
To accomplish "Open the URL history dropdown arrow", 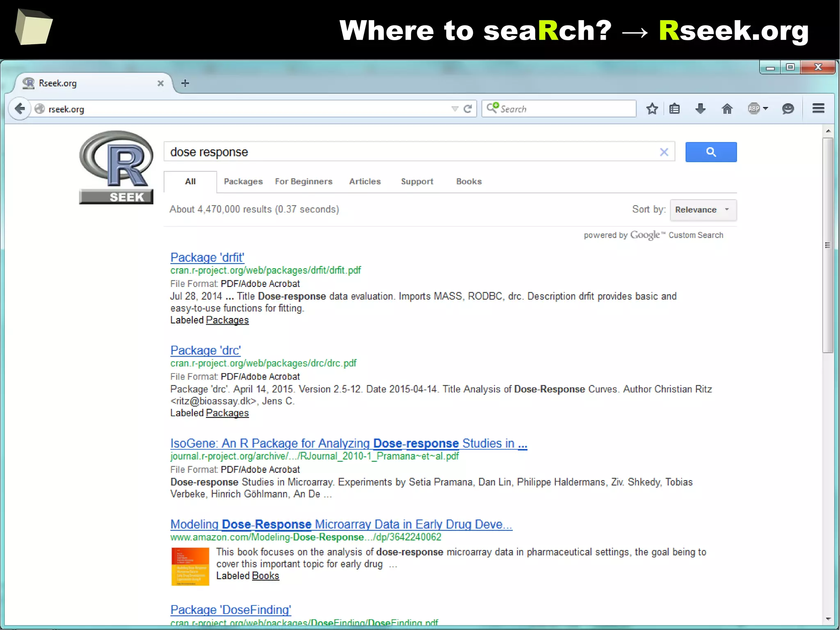I will click(454, 109).
